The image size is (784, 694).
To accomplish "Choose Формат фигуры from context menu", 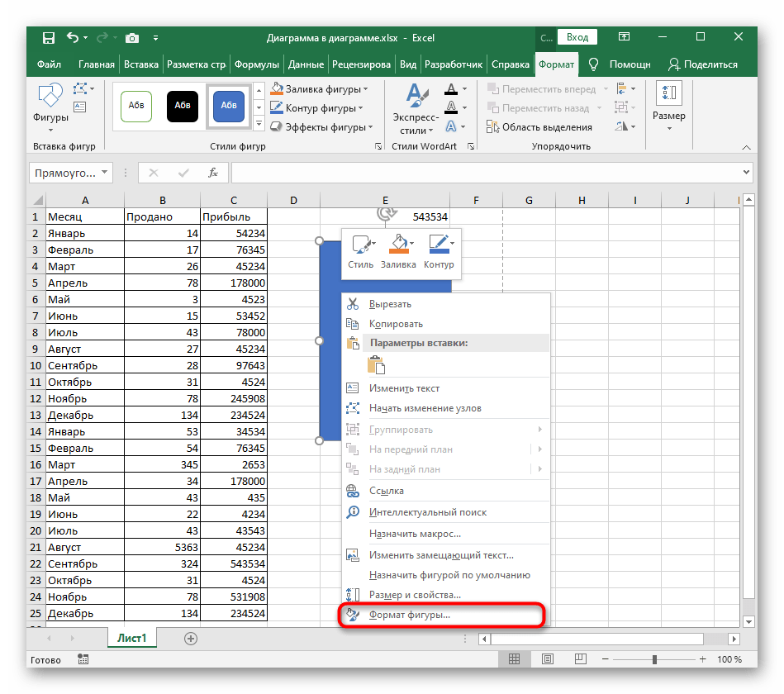I will (x=409, y=616).
